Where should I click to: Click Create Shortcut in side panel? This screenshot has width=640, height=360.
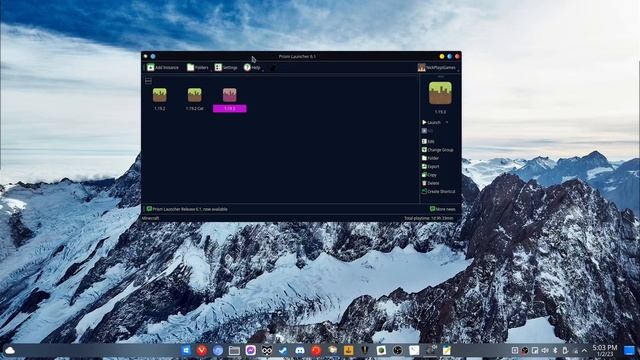(438, 191)
